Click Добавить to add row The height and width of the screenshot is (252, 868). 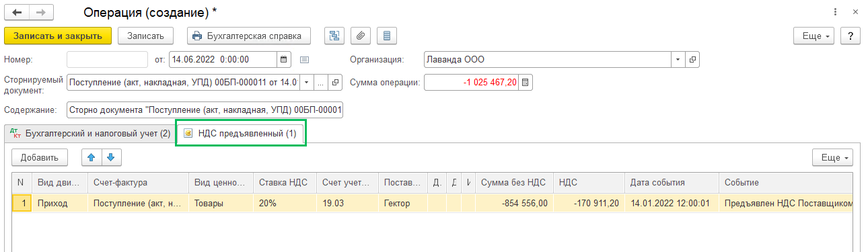tap(40, 157)
